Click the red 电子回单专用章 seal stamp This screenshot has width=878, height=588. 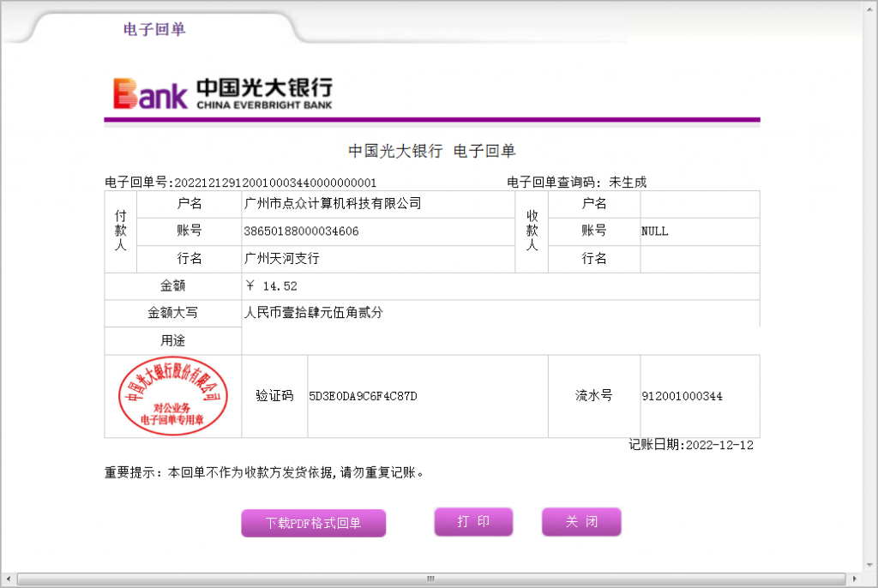172,396
